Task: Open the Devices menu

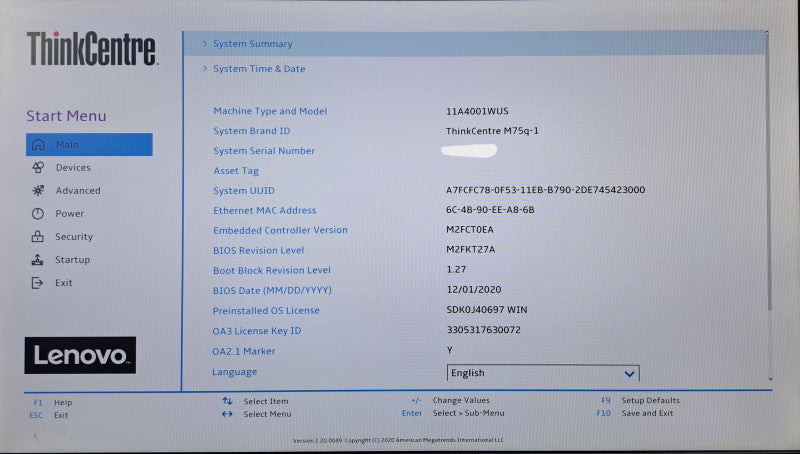Action: click(73, 167)
